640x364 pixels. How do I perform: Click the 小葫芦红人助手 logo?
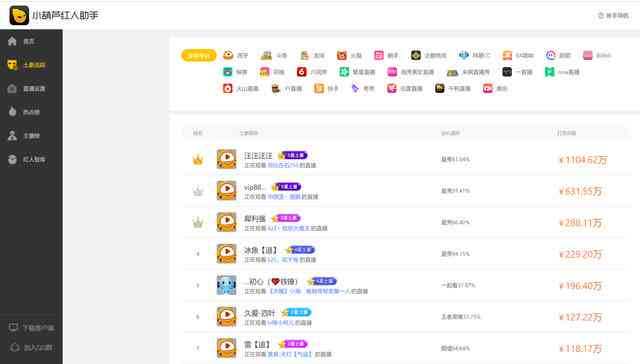point(53,16)
